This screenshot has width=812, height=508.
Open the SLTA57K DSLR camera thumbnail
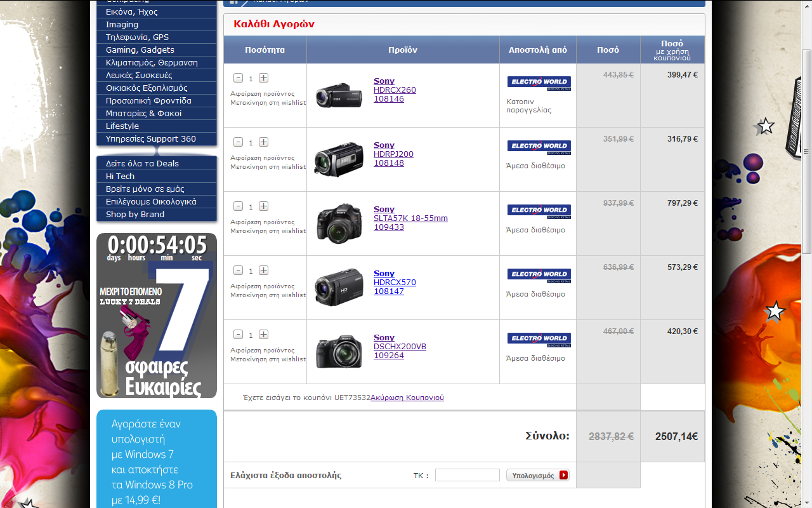point(339,223)
